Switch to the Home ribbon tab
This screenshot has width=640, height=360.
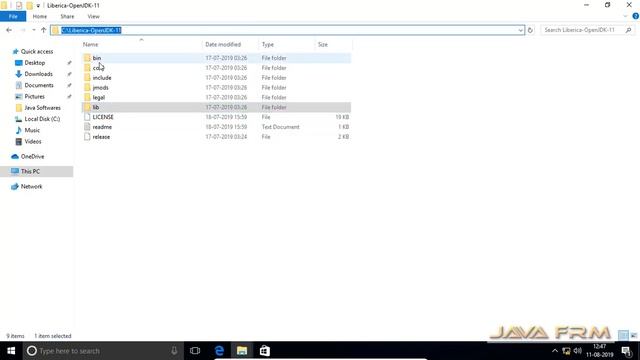(x=40, y=16)
